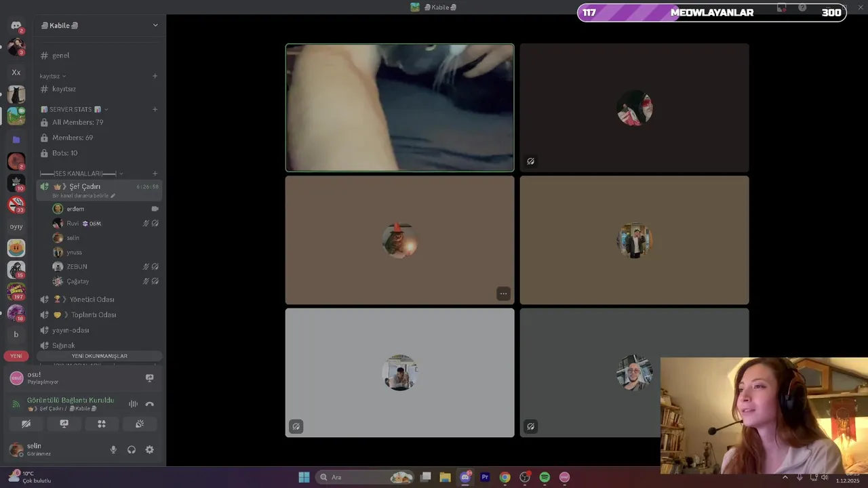
Task: Open the server icon with 197 badge
Action: (16, 291)
